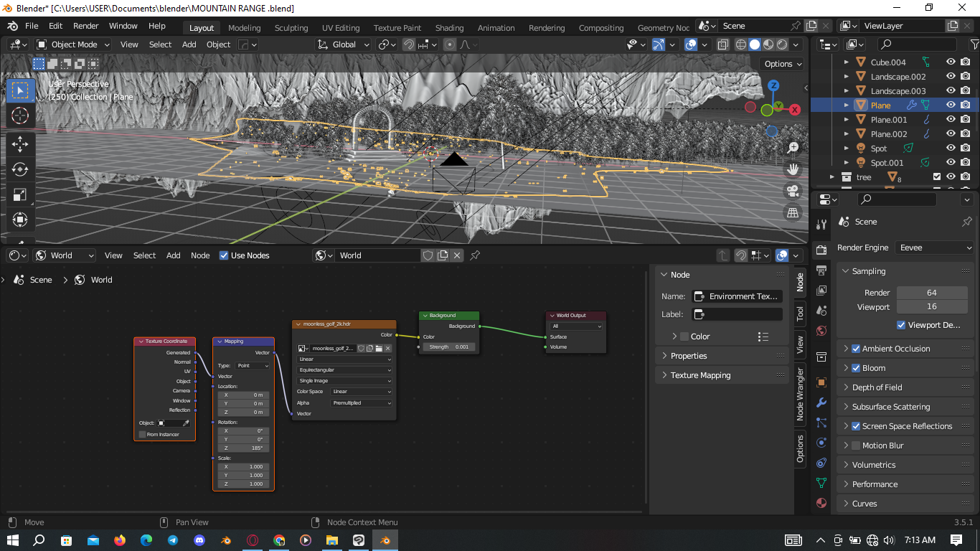Image resolution: width=980 pixels, height=551 pixels.
Task: Expand Texture Mapping panel in sidebar
Action: (700, 375)
